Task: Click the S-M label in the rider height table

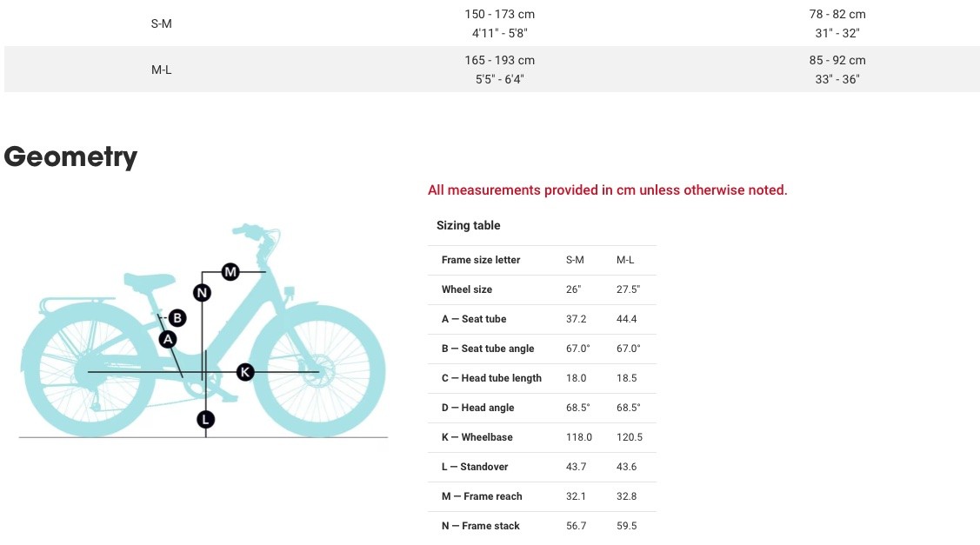Action: click(162, 23)
